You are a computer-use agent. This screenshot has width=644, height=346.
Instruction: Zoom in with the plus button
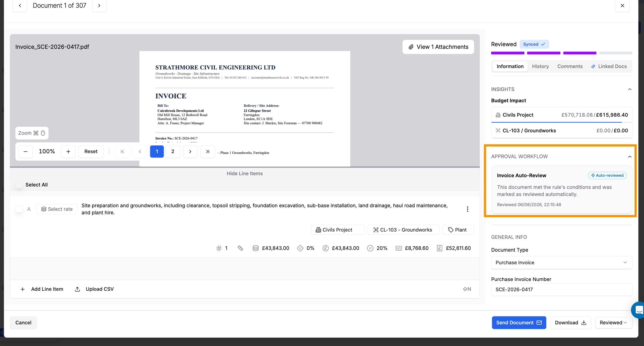click(x=68, y=151)
